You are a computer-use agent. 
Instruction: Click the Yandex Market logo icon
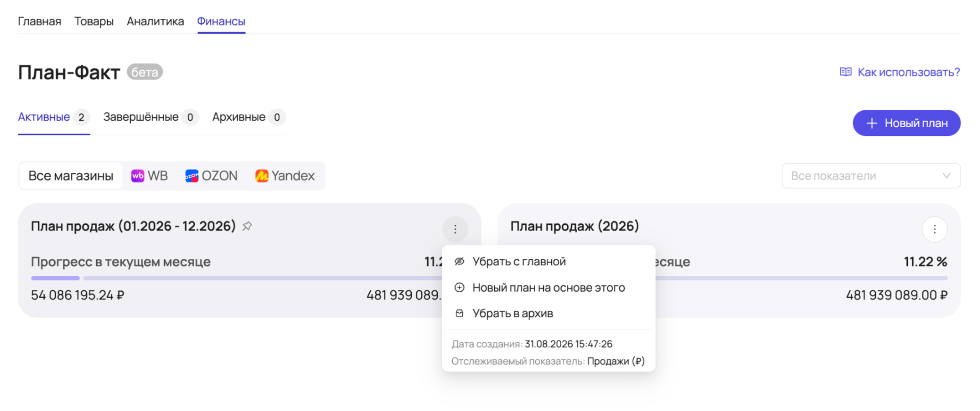tap(262, 176)
